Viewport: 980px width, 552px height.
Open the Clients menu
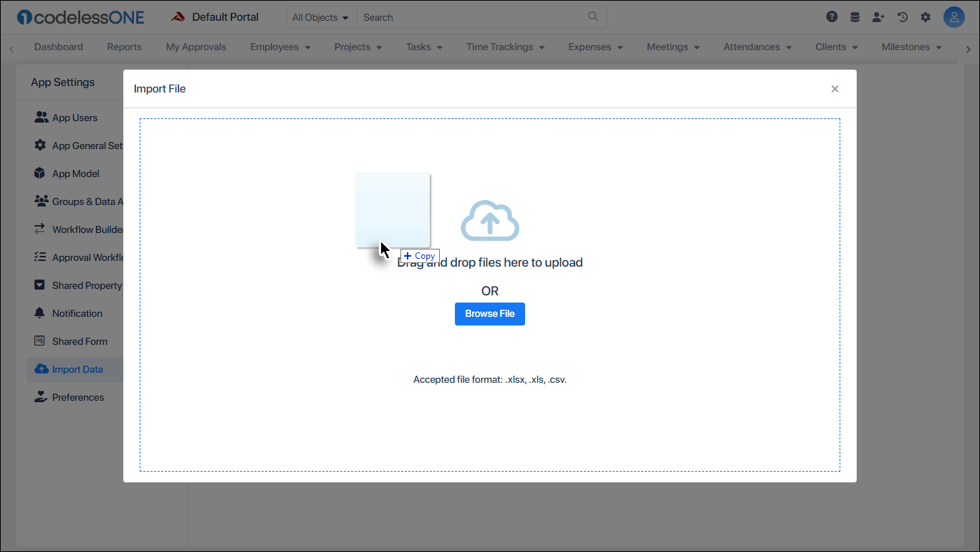[x=836, y=47]
